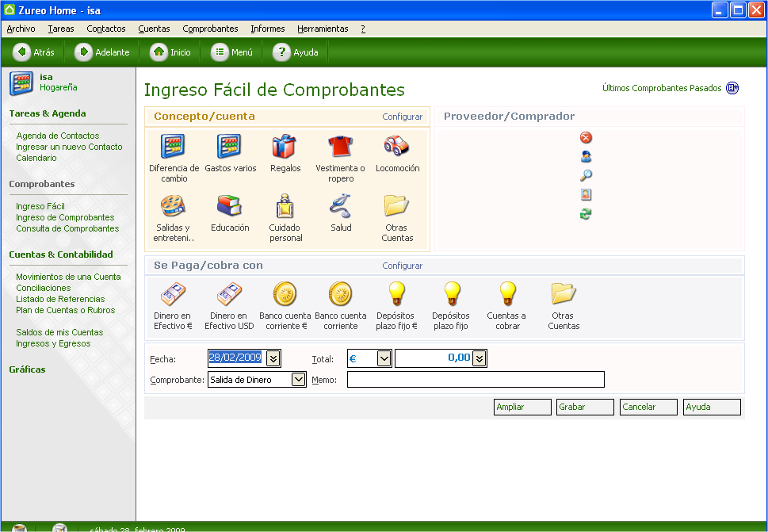The width and height of the screenshot is (768, 532).
Task: Click the red remove provider icon
Action: click(x=586, y=138)
